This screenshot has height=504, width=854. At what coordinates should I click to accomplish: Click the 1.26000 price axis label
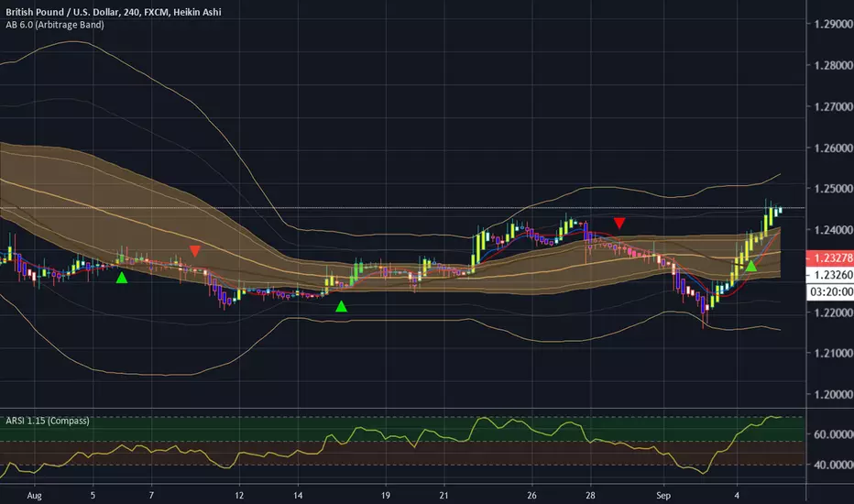click(833, 148)
